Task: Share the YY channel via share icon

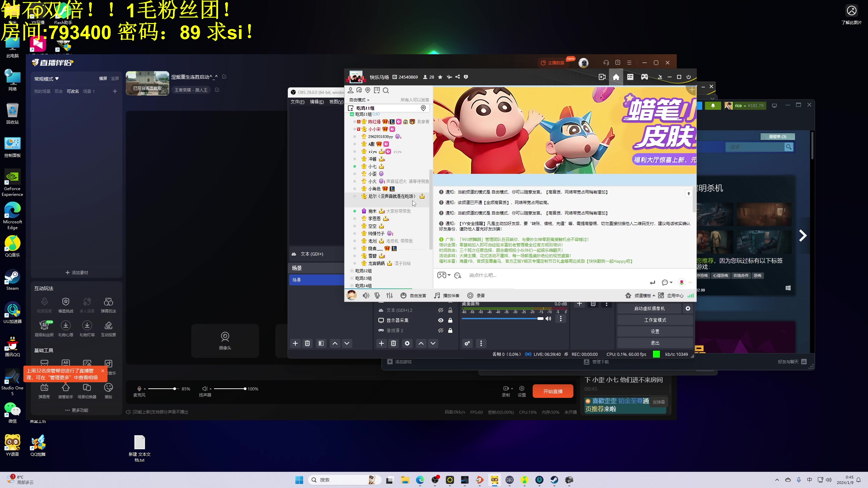Action: [x=457, y=77]
